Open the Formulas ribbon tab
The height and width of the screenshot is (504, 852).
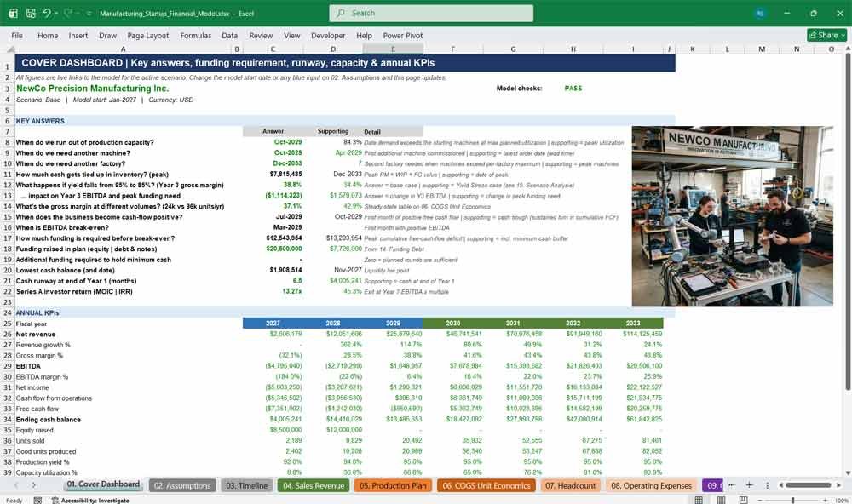click(196, 35)
